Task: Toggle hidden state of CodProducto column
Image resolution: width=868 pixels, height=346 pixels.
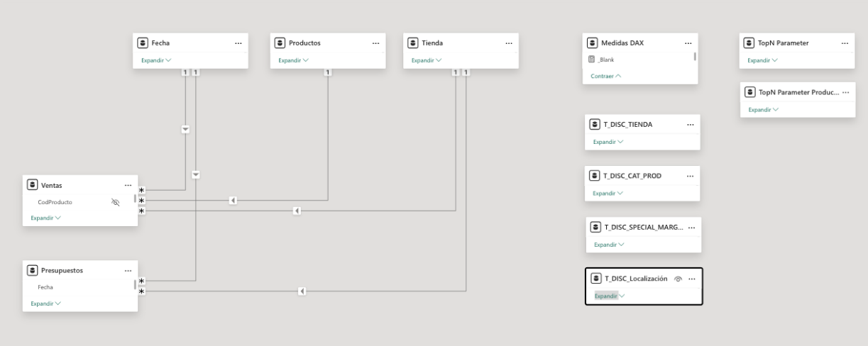Action: [116, 202]
